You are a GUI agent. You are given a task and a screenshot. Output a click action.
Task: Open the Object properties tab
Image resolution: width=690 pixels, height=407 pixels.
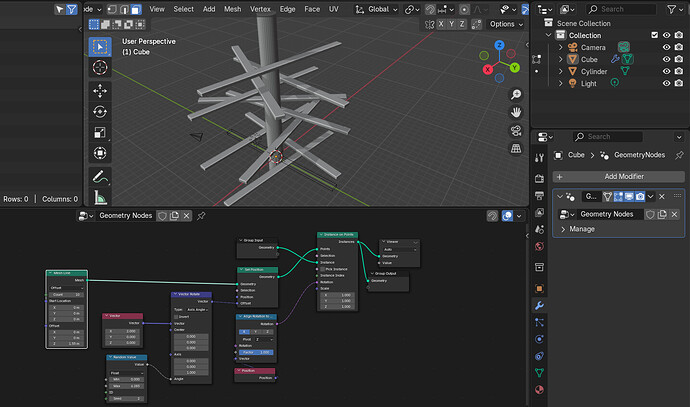(x=540, y=289)
